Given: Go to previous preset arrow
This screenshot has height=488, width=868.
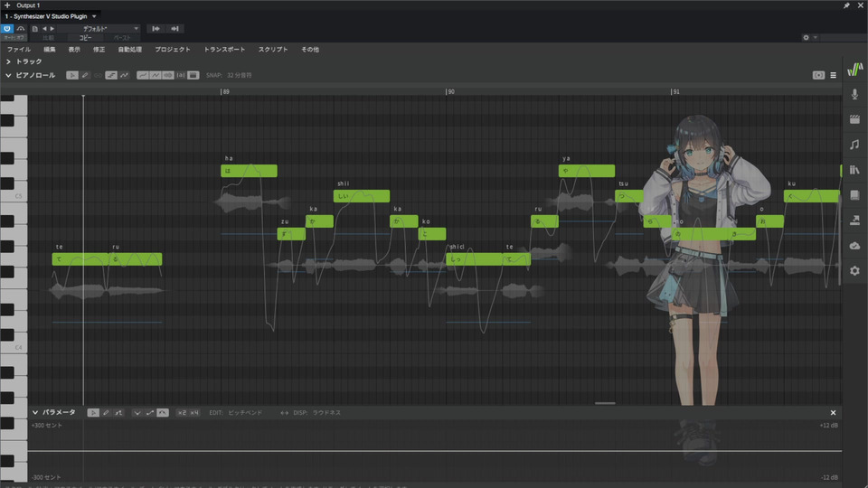Looking at the screenshot, I should (x=44, y=28).
